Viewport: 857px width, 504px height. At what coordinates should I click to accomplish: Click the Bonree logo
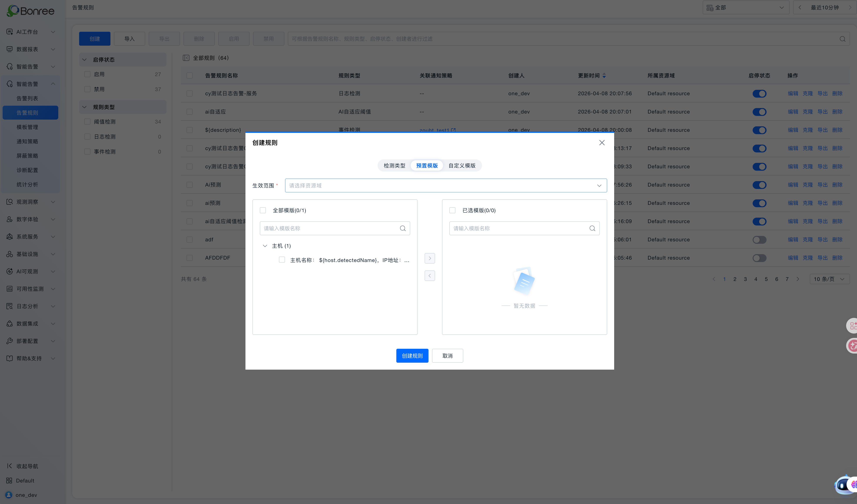[x=30, y=11]
